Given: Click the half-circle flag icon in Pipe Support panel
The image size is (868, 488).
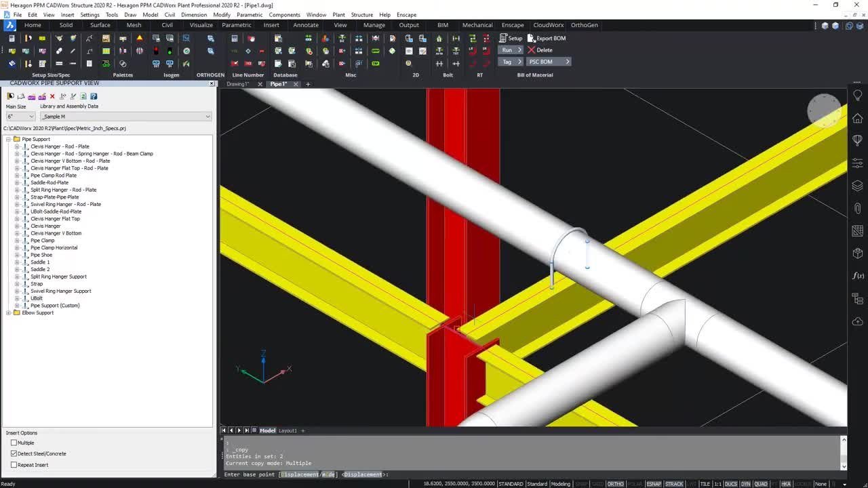Looking at the screenshot, I should 11,96.
